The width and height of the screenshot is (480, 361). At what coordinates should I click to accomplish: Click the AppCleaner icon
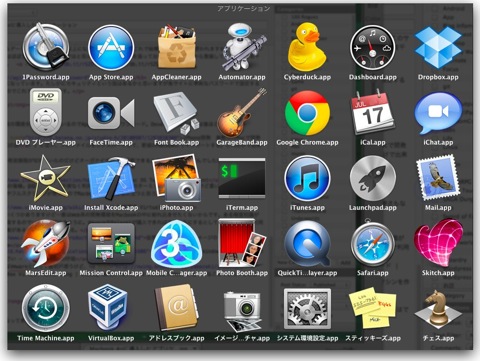tap(176, 46)
